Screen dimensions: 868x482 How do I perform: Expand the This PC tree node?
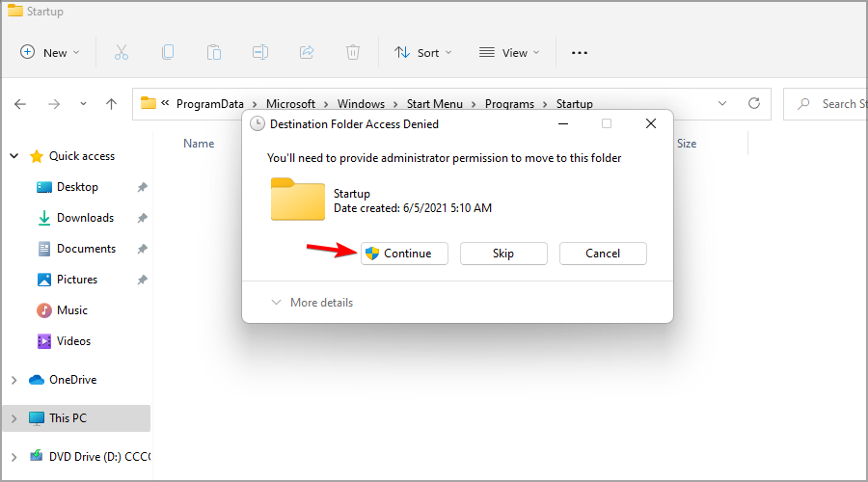tap(14, 418)
